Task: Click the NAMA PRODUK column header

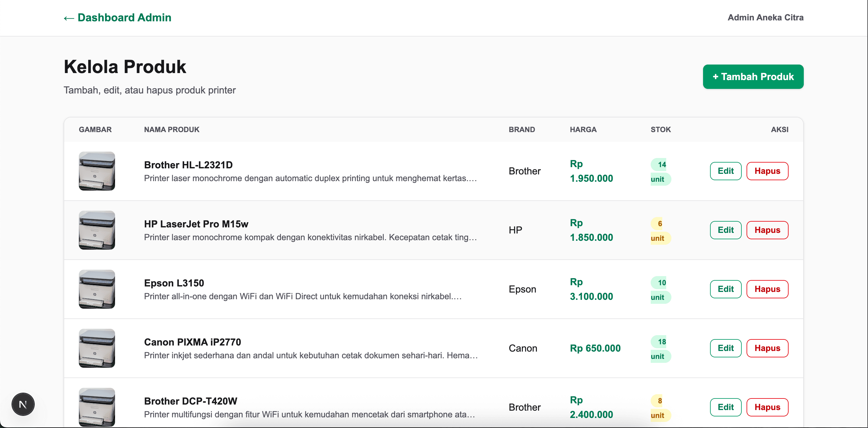Action: pyautogui.click(x=172, y=129)
